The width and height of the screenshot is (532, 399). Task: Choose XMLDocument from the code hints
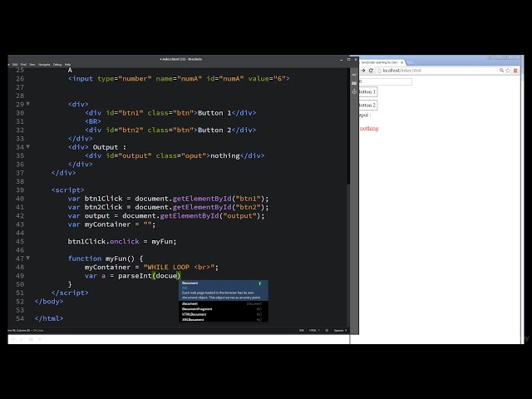[x=224, y=319]
